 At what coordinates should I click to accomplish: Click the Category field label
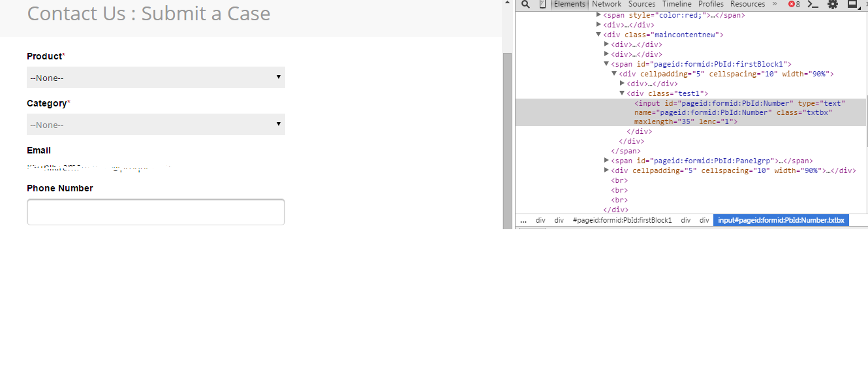point(47,103)
